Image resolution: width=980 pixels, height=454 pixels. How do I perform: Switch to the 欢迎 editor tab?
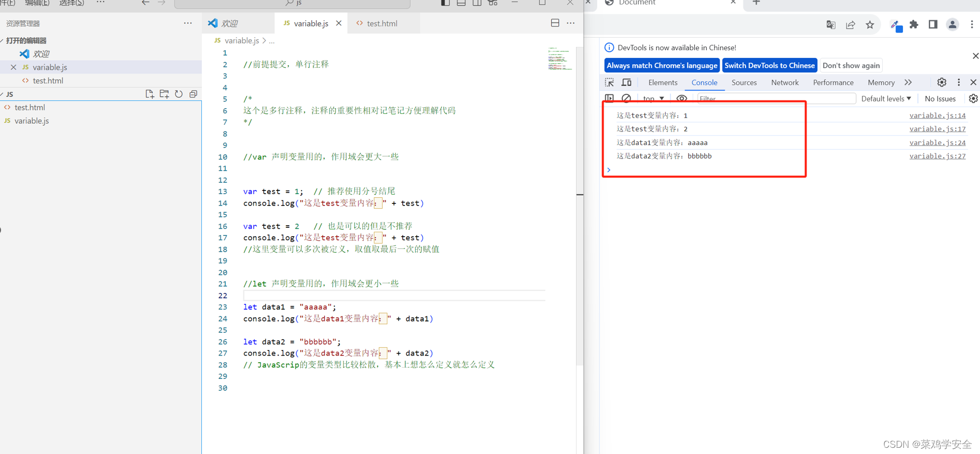click(229, 23)
